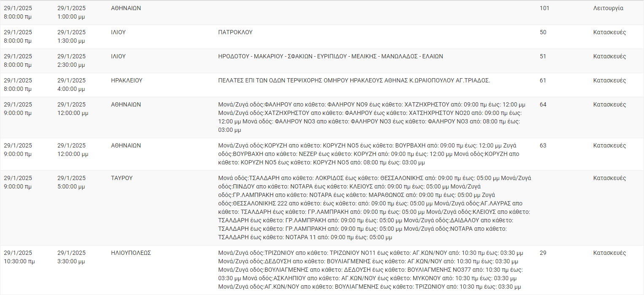Image resolution: width=644 pixels, height=295 pixels.
Task: Click the ΗΡΑΚΛΕΙΟΥ municipality cell
Action: pyautogui.click(x=126, y=80)
